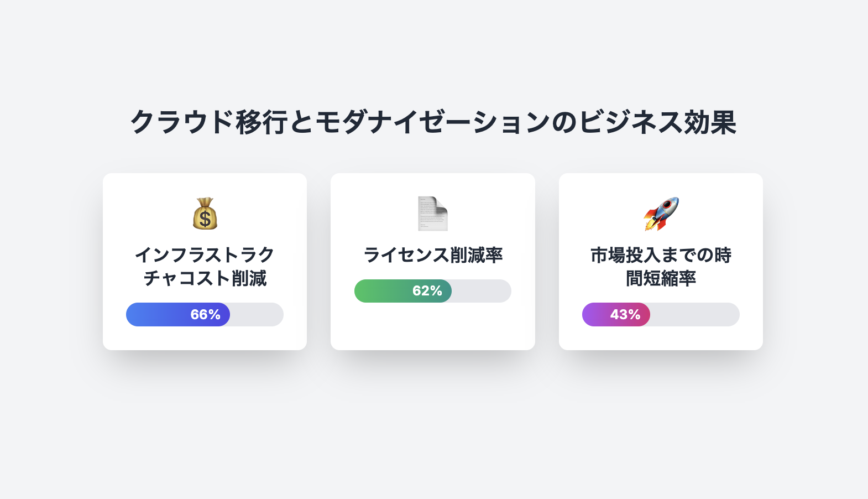Click the rocket icon

661,214
